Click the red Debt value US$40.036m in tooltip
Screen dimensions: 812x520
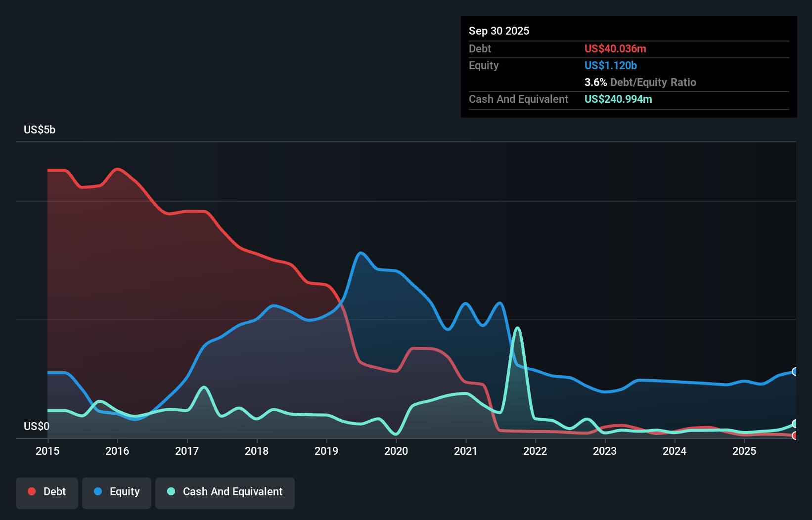coord(615,48)
